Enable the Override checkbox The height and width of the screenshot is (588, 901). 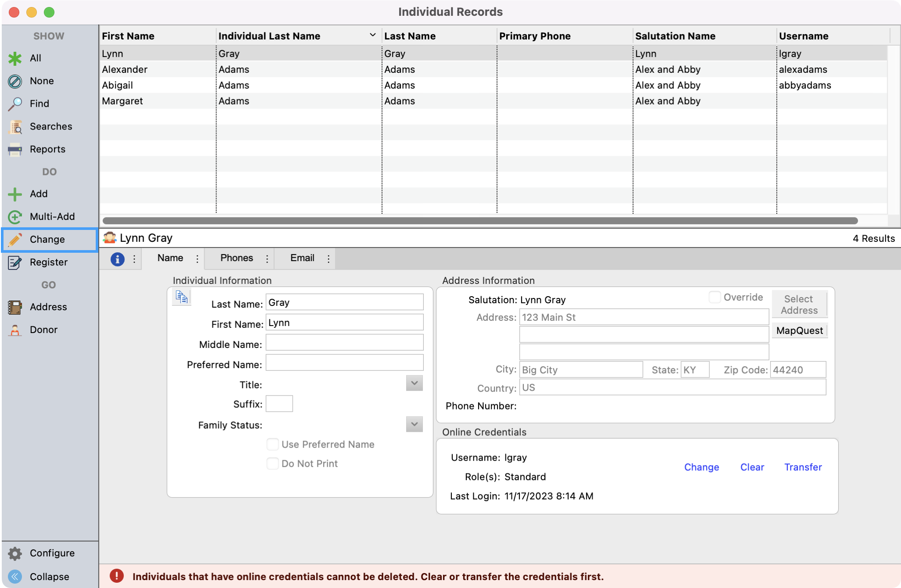[714, 297]
